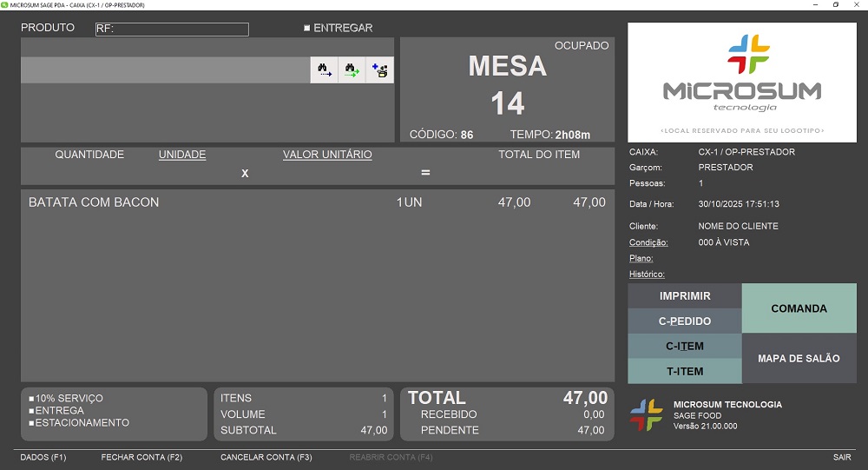
Task: Open the MAPA DE SALÃO view
Action: coord(799,359)
